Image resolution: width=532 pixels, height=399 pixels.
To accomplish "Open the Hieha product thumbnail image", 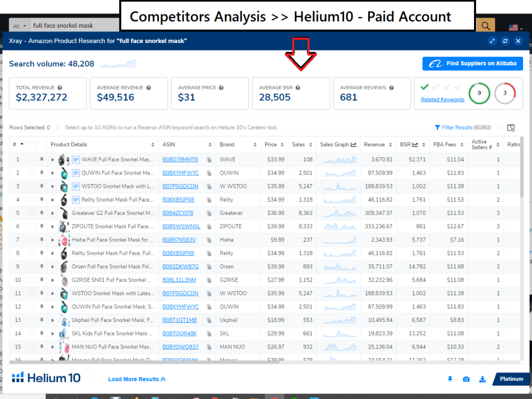I will [64, 240].
